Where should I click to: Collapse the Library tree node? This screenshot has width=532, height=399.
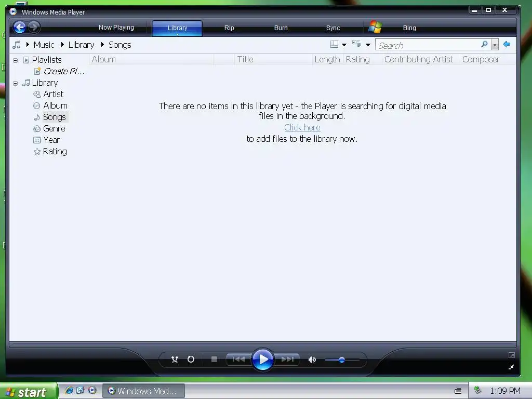coord(15,83)
